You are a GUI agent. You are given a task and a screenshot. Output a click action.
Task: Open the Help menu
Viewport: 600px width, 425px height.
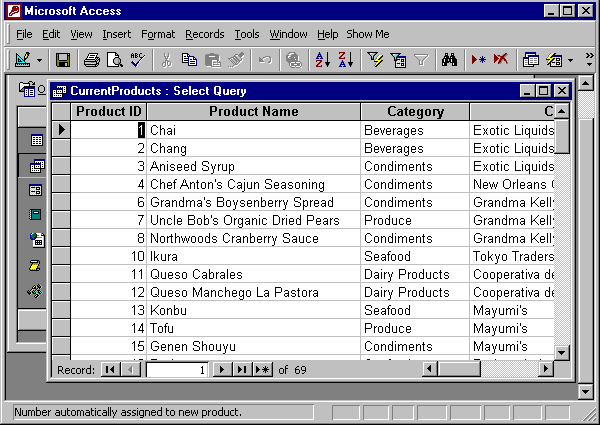tap(328, 34)
